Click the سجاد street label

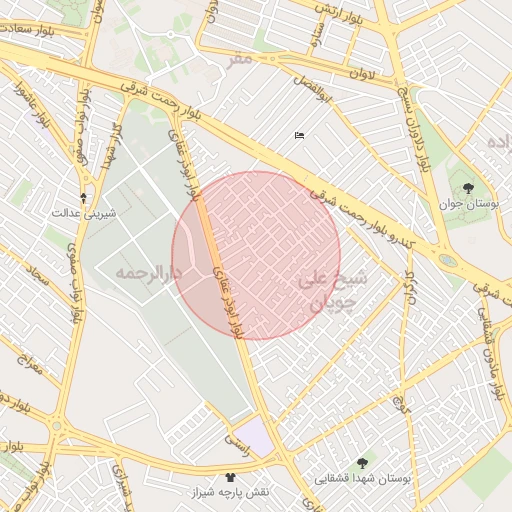coord(38,275)
